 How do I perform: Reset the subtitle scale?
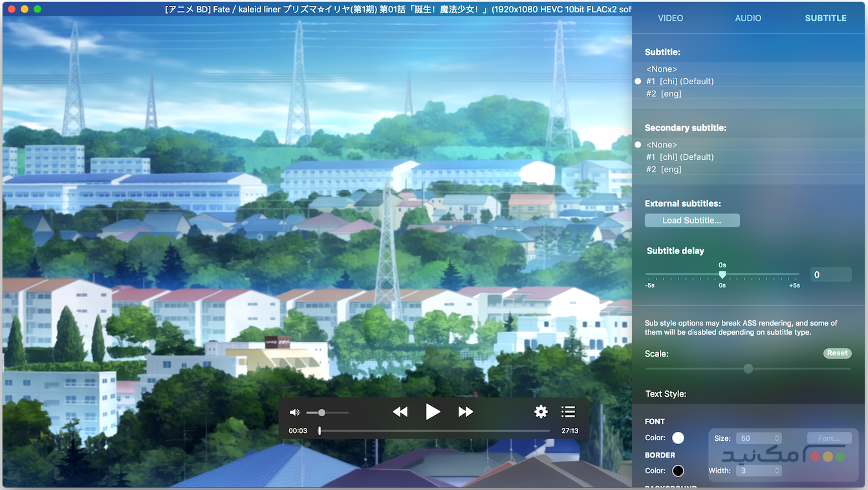[x=837, y=353]
